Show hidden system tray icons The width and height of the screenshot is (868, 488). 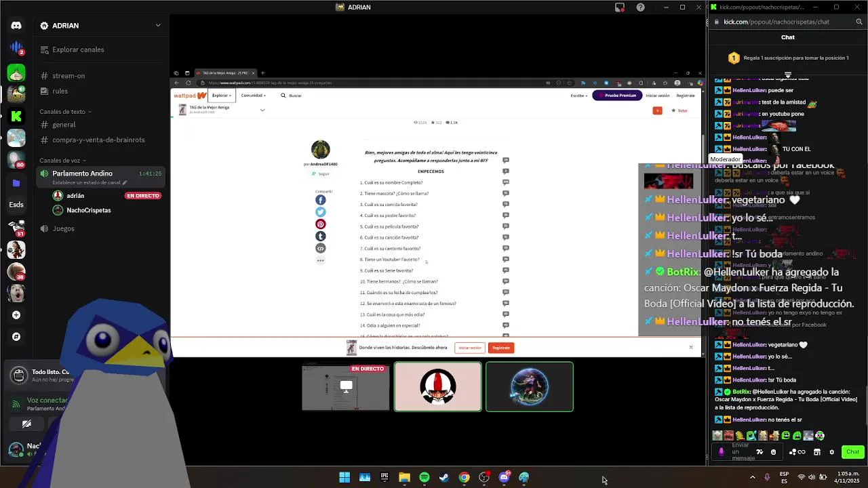(752, 477)
